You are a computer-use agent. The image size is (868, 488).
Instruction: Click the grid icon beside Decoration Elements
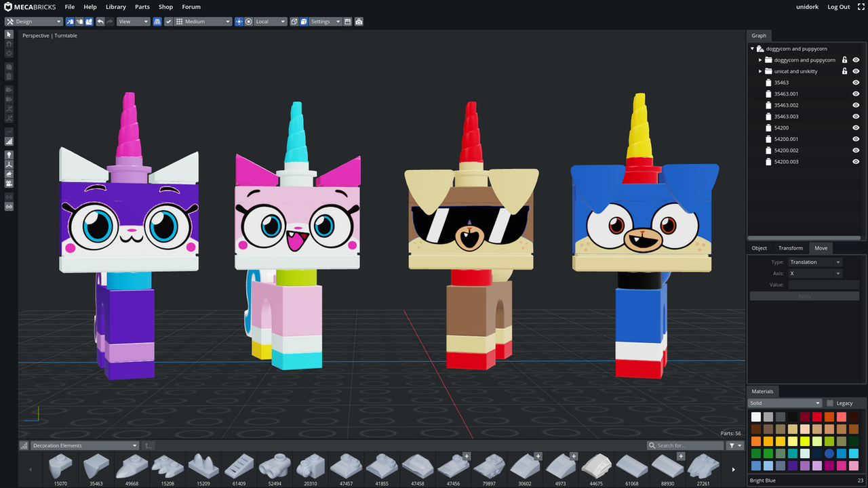(x=24, y=445)
